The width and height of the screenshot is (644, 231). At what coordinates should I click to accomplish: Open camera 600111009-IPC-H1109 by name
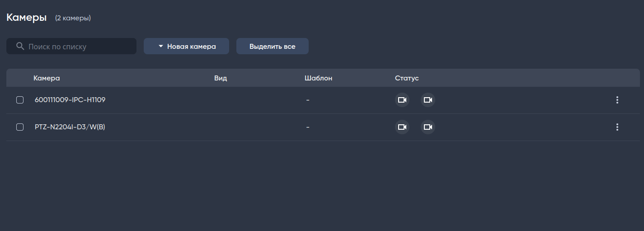click(70, 100)
